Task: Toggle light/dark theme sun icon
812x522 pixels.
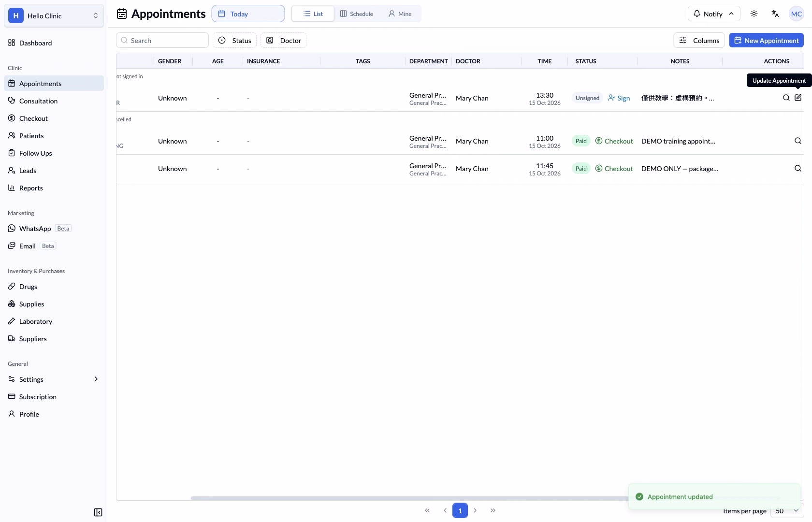Action: coord(754,14)
